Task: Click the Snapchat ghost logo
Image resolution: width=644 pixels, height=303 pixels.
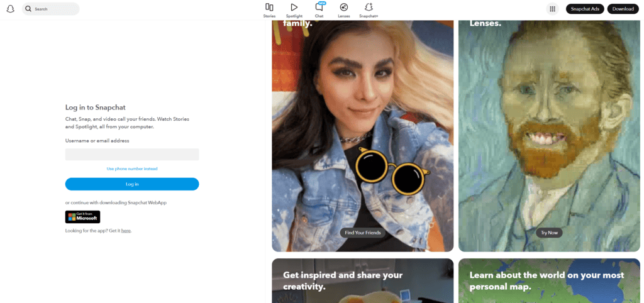Action: (11, 9)
